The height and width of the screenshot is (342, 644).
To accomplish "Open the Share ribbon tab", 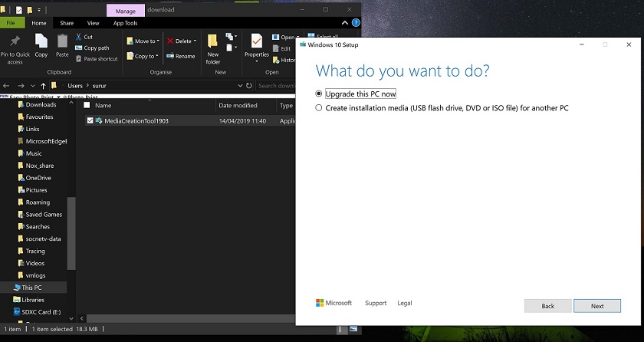I will coord(66,23).
